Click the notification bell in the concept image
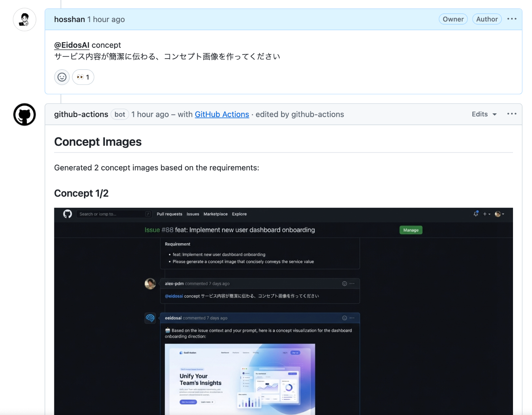Image resolution: width=532 pixels, height=415 pixels. coord(475,214)
